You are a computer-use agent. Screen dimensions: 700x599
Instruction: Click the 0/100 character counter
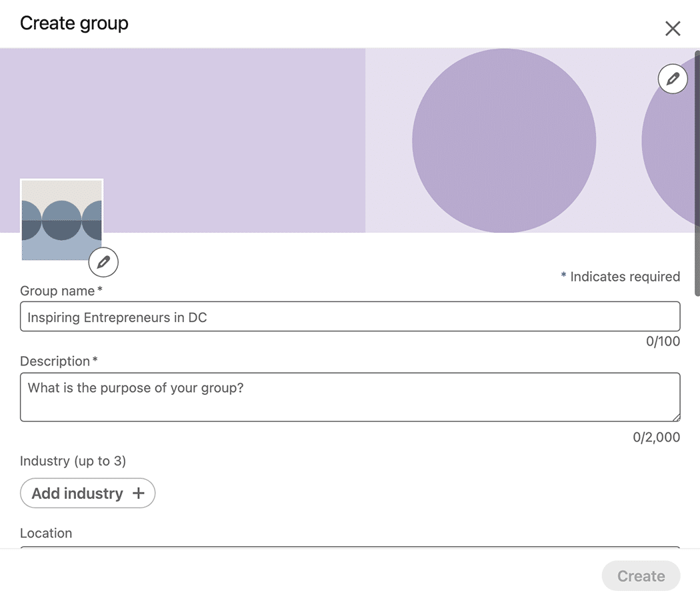(x=663, y=342)
